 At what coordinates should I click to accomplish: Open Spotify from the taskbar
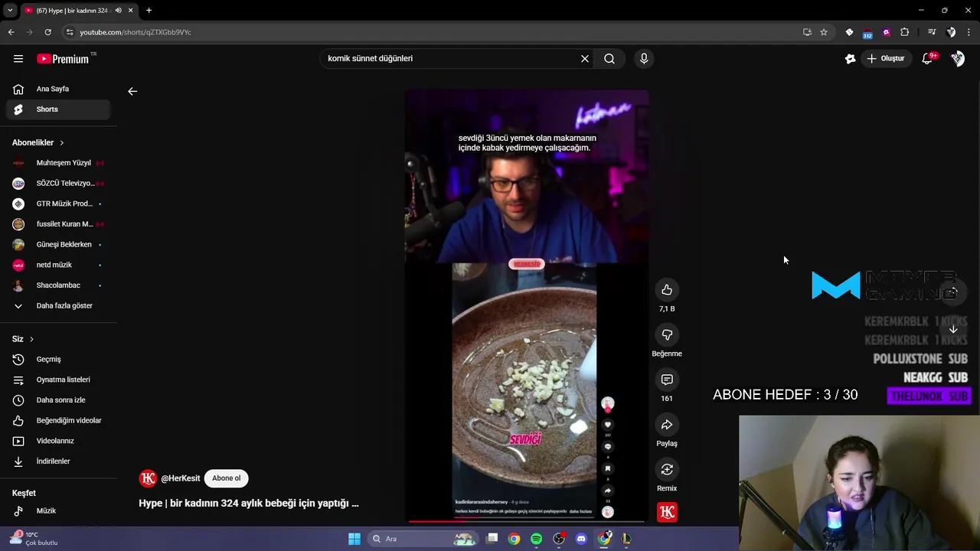(x=536, y=539)
